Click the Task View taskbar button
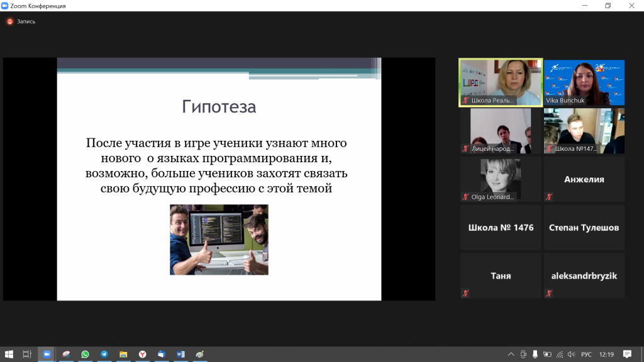Screen dimensions: 644x362 tap(27, 354)
